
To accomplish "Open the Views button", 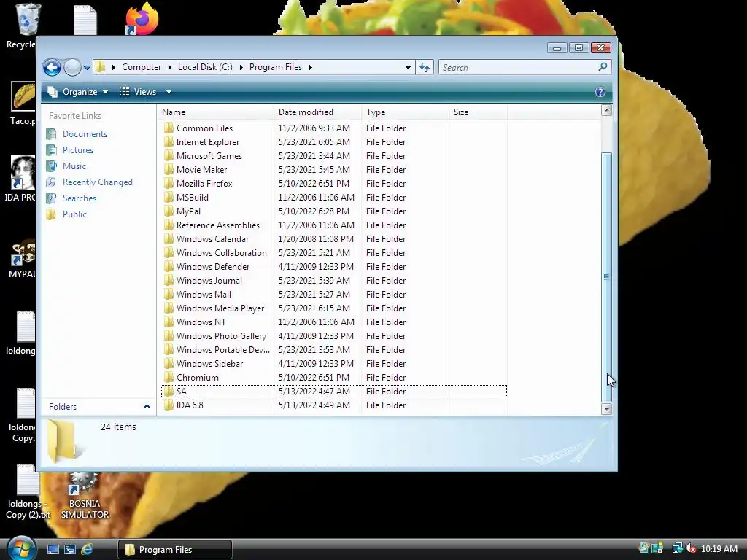I will click(x=138, y=92).
